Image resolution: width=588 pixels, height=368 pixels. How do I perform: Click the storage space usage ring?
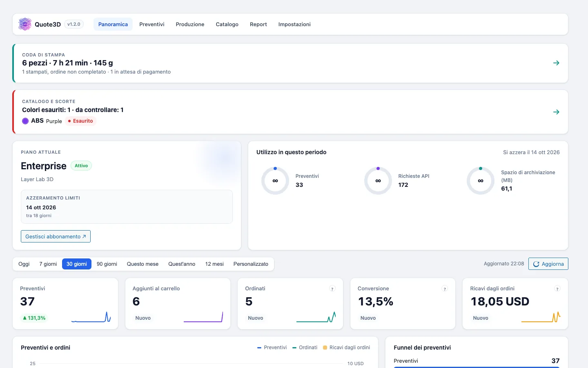pyautogui.click(x=481, y=181)
